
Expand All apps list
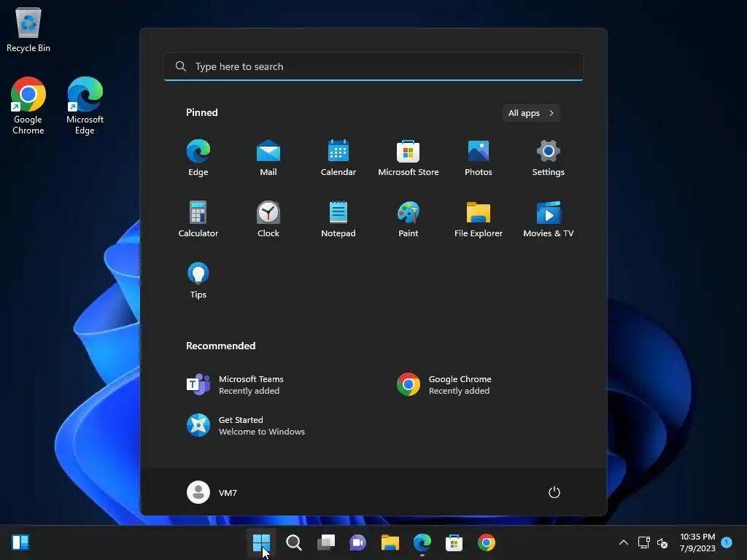[x=531, y=113]
